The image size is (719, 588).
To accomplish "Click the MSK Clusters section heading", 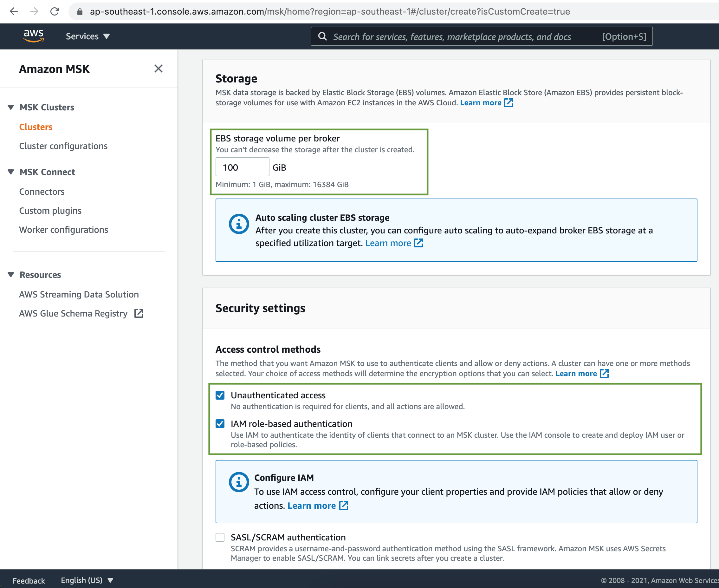I will pos(47,108).
